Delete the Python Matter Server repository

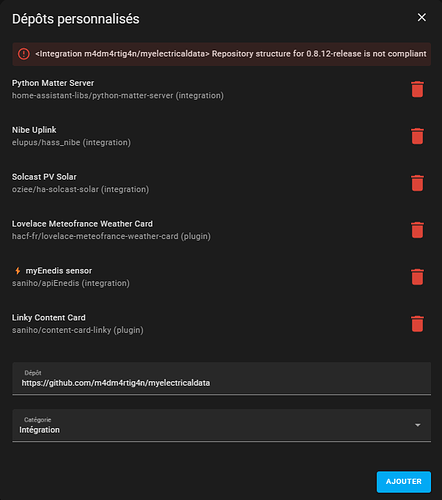(x=417, y=89)
